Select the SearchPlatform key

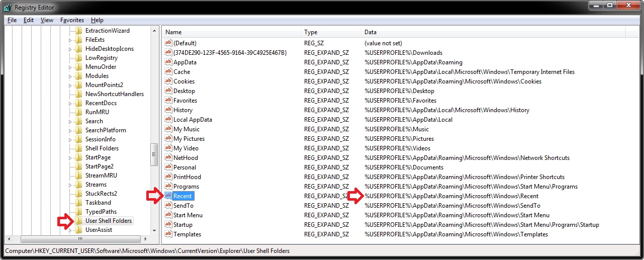pos(106,130)
